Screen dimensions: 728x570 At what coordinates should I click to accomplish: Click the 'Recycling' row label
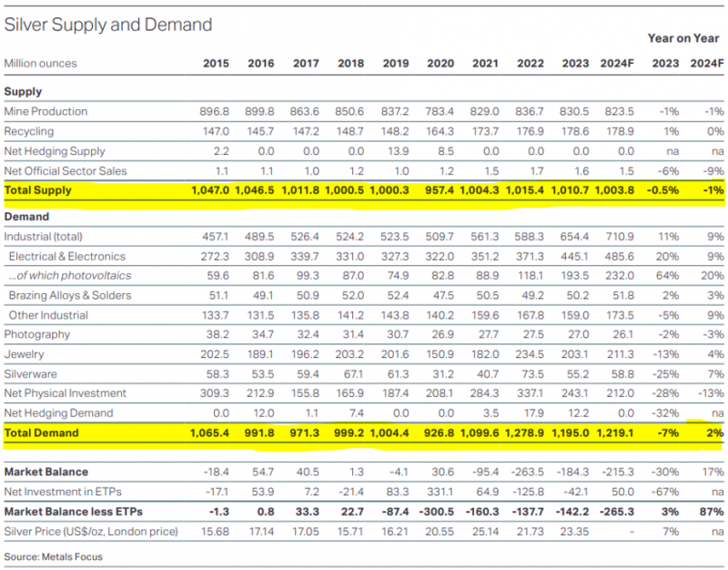point(29,131)
